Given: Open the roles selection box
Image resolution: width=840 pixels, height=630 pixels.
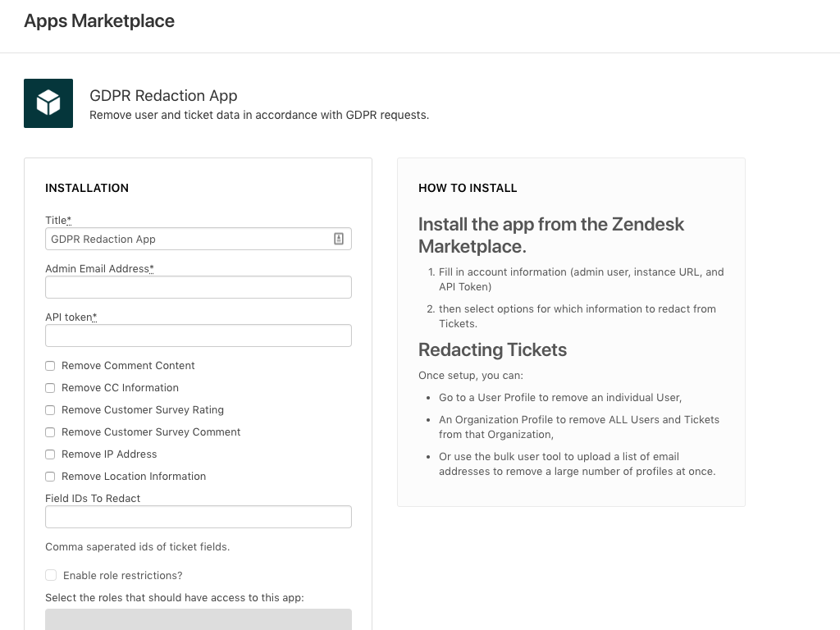Looking at the screenshot, I should pyautogui.click(x=199, y=619).
